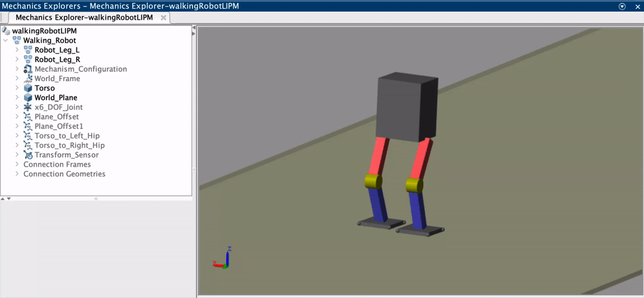Select the Torso_to_Right_Hip tree label
This screenshot has width=644, height=298.
point(69,145)
